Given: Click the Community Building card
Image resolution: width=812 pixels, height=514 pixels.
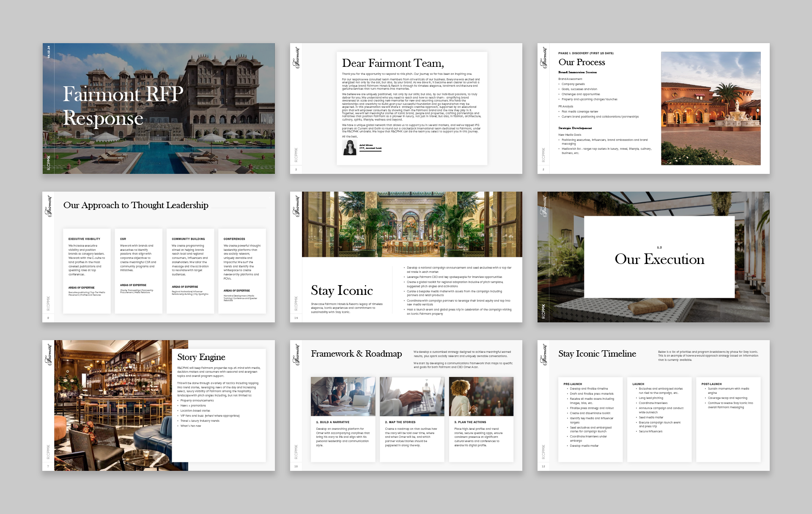Looking at the screenshot, I should coord(190,271).
